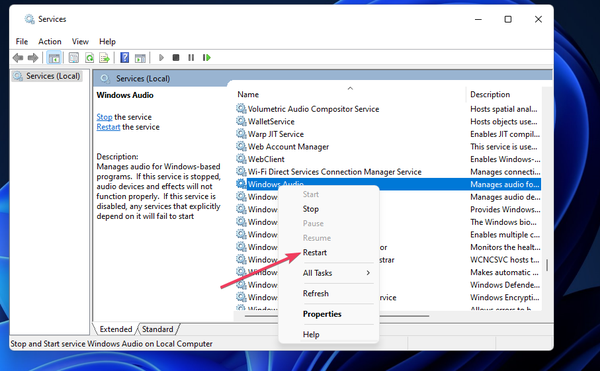The height and width of the screenshot is (371, 600).
Task: Maximize the Services window
Action: [x=508, y=19]
